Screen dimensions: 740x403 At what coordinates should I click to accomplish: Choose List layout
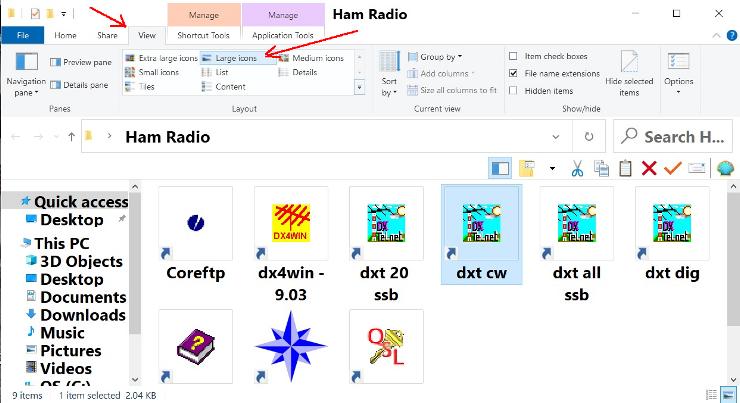click(x=215, y=72)
